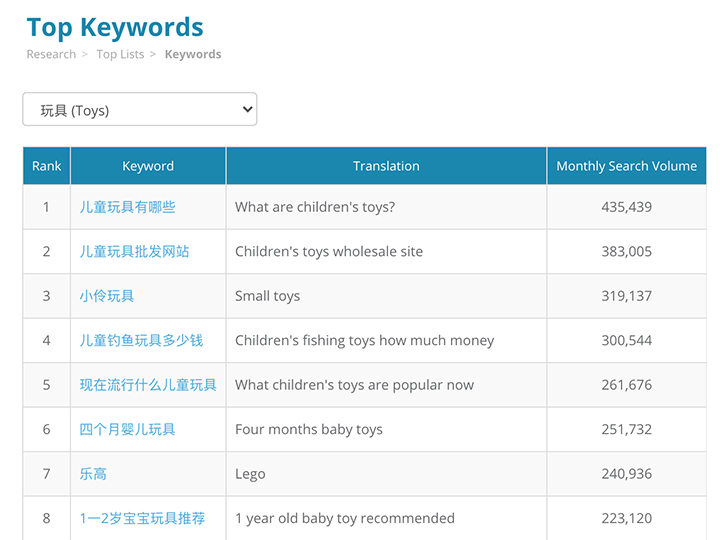
Task: Select the 现在流行什么儿童玩具 keyword link
Action: (148, 385)
